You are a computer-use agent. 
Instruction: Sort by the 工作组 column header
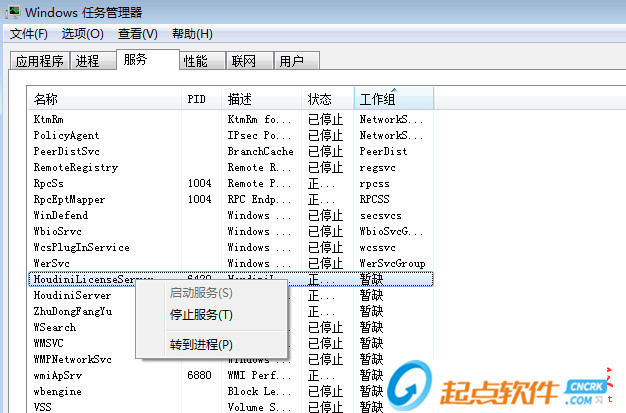tap(394, 99)
